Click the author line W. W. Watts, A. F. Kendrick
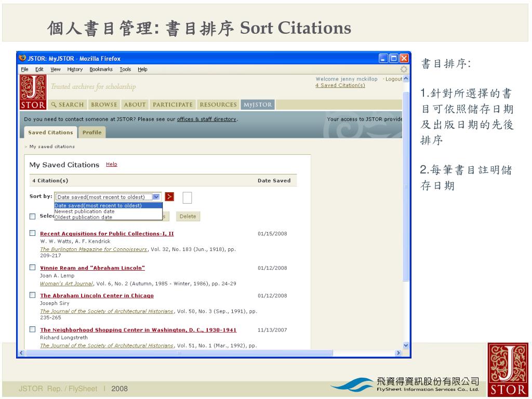Screen dimensions: 532x399 (75, 241)
